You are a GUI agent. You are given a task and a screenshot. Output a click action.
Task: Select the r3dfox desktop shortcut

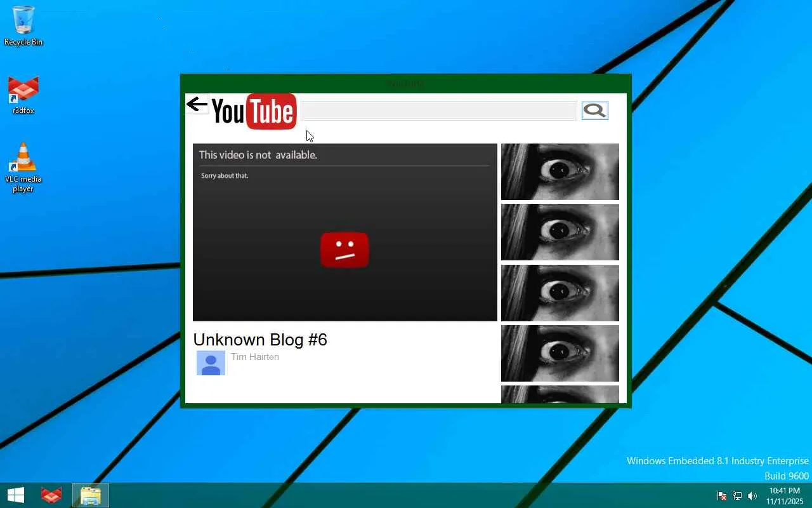tap(23, 95)
